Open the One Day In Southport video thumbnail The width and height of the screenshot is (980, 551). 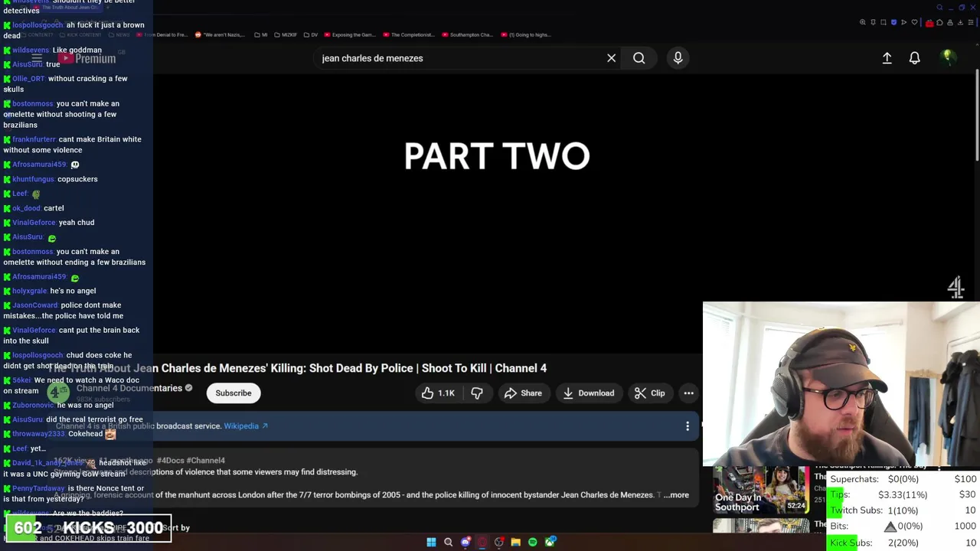click(x=760, y=490)
